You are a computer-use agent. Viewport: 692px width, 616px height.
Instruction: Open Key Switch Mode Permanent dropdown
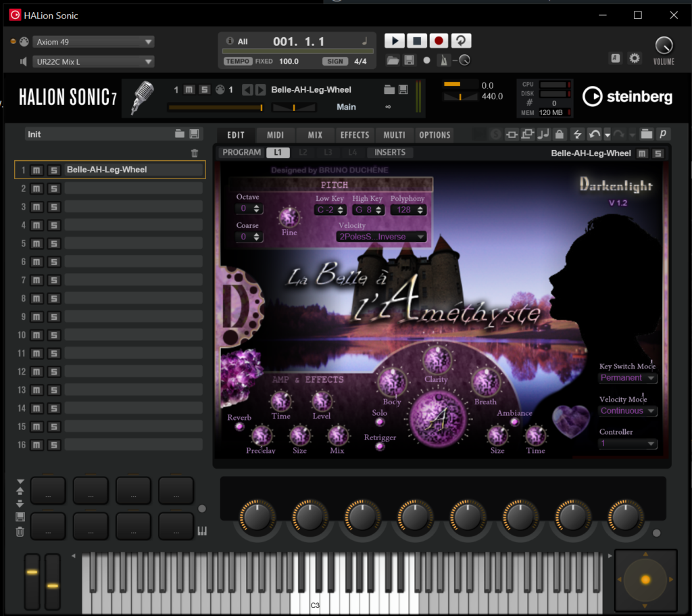(x=628, y=378)
